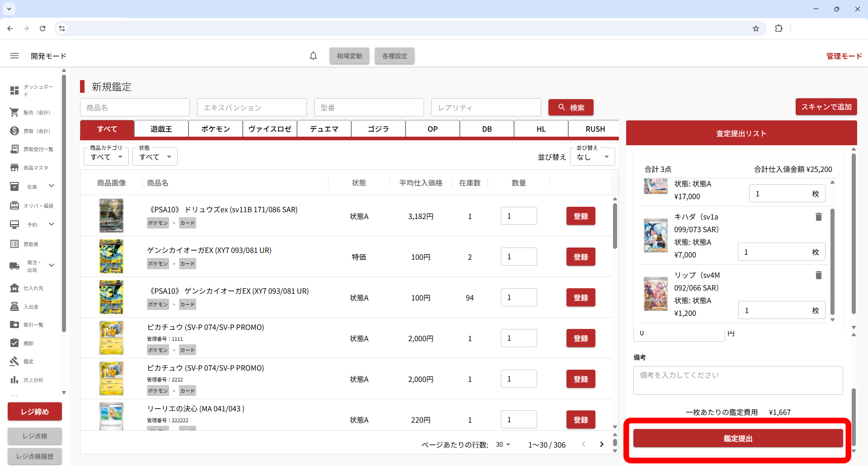Change rows per page dropdown
868x467 pixels.
point(503,445)
